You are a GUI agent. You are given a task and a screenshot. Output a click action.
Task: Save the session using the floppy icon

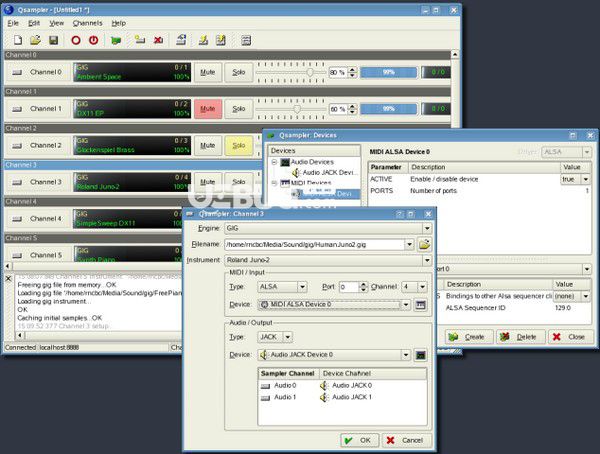click(x=53, y=40)
